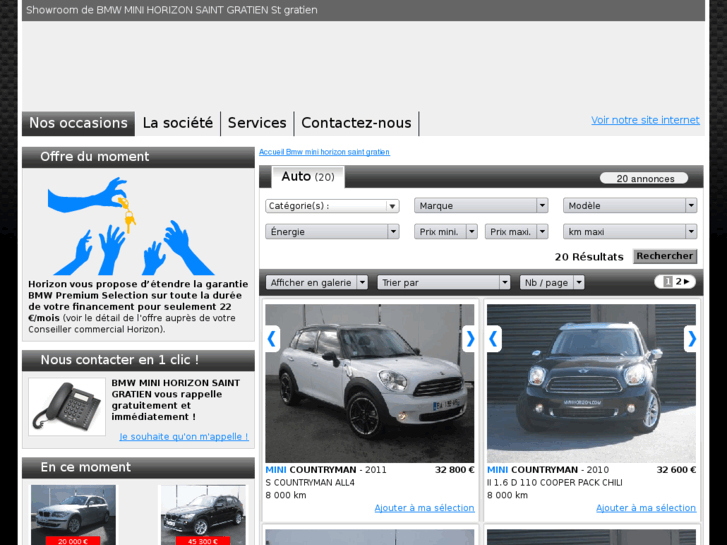Viewport: 727px width, 545px height.
Task: Click II 1.6 D 110 COOPER PACK CHILI text
Action: click(555, 483)
